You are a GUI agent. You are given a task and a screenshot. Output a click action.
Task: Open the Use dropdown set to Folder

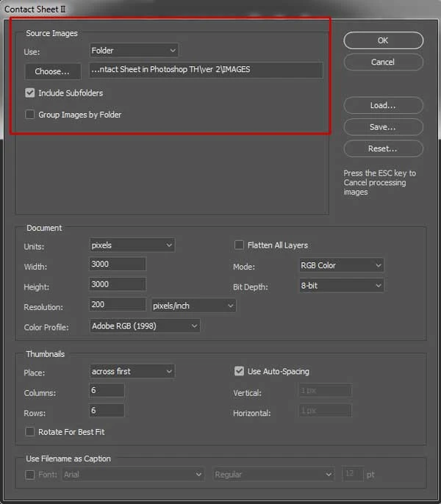point(134,51)
